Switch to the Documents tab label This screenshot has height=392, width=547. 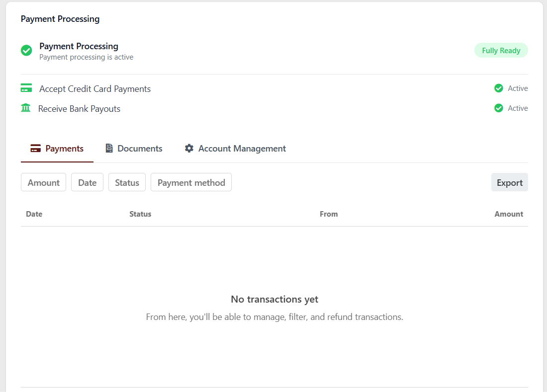coord(140,149)
